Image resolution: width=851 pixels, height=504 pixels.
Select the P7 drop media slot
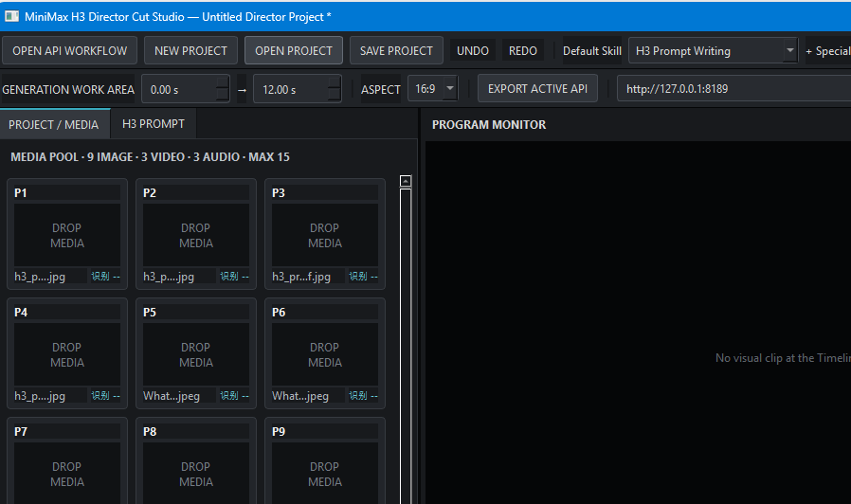click(x=67, y=474)
